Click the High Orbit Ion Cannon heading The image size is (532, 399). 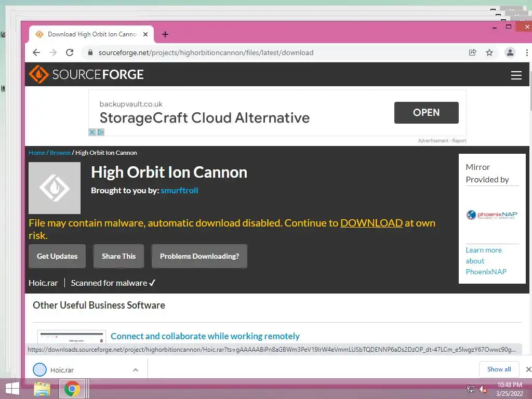169,172
